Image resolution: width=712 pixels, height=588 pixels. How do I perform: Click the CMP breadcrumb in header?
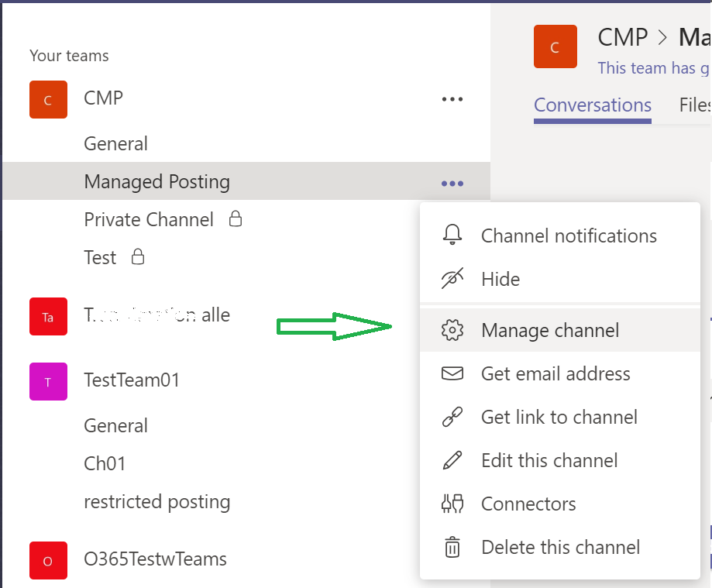click(623, 37)
